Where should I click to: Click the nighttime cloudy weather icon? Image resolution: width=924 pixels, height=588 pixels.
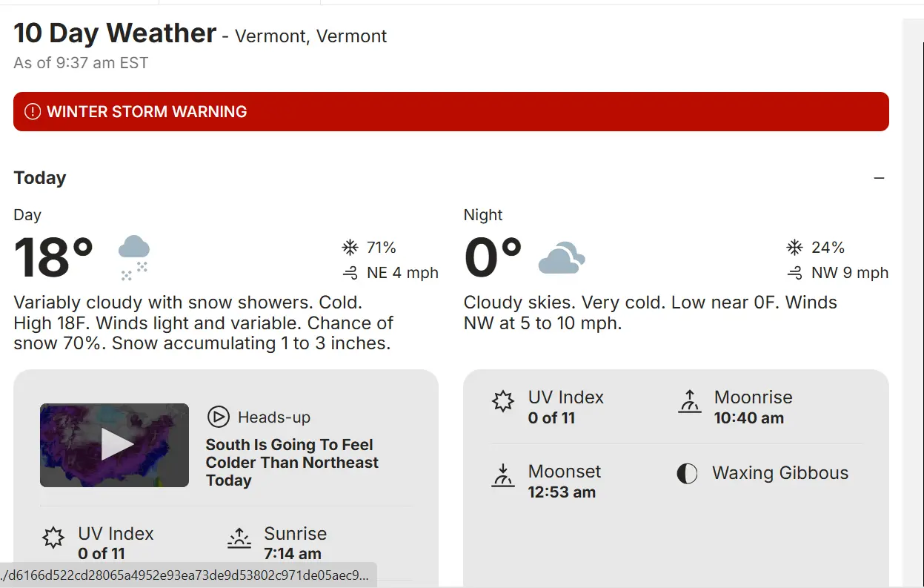click(x=561, y=257)
